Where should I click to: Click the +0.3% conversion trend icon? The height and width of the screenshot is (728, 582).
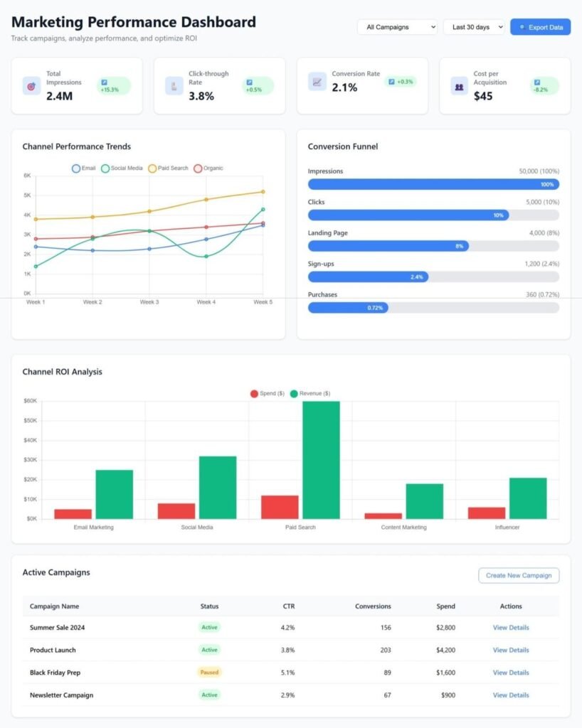[x=391, y=82]
